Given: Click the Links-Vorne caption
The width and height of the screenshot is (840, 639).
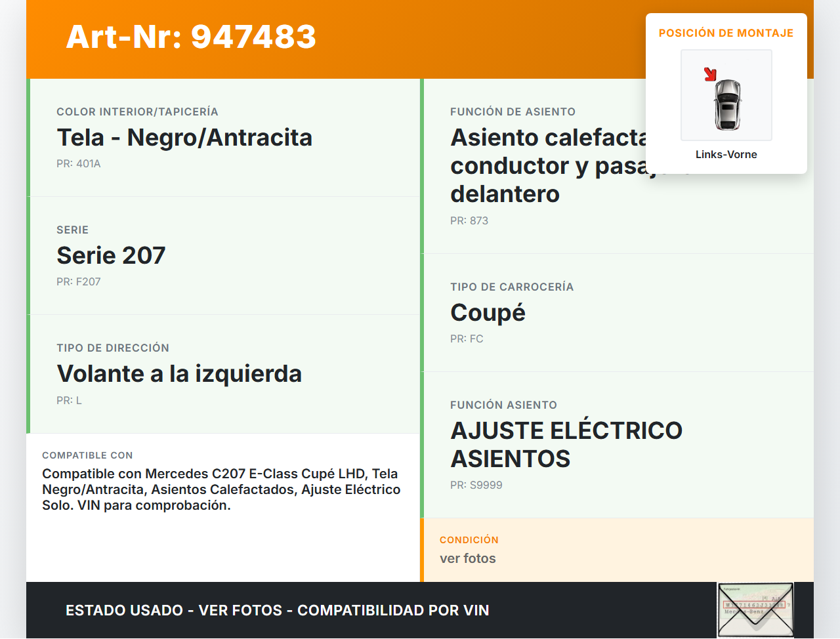Looking at the screenshot, I should 726,154.
